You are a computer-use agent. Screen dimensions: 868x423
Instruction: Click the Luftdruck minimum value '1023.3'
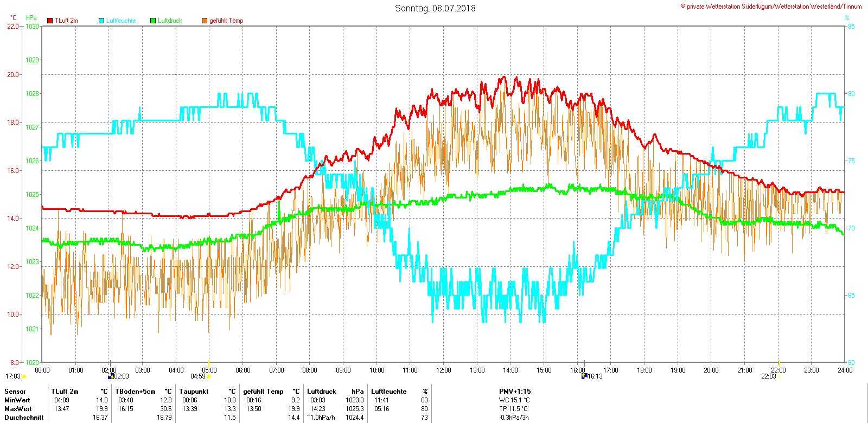[355, 400]
